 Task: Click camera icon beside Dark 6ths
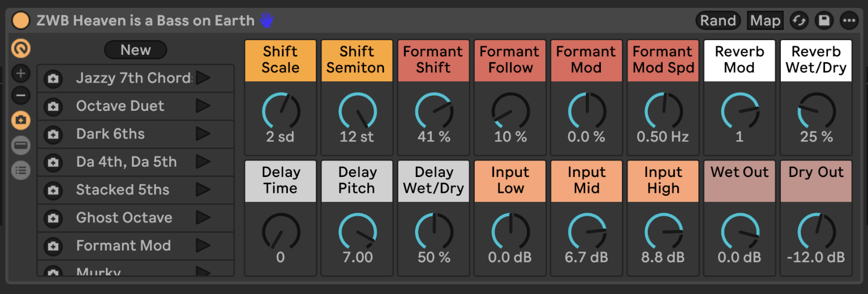tap(53, 135)
